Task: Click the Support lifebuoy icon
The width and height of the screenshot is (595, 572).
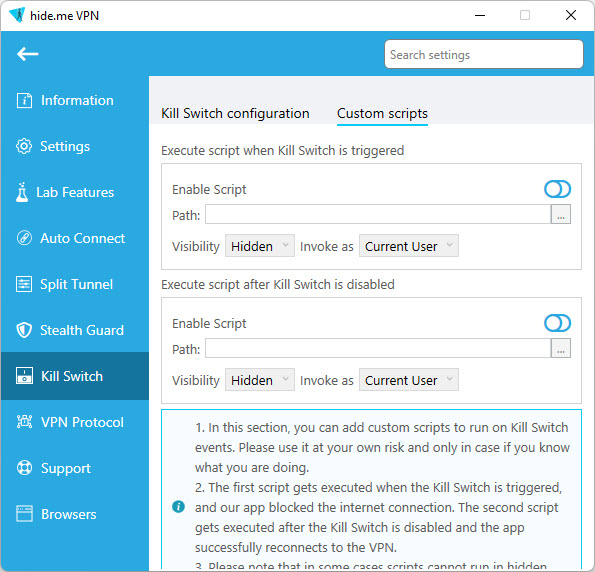Action: (24, 468)
